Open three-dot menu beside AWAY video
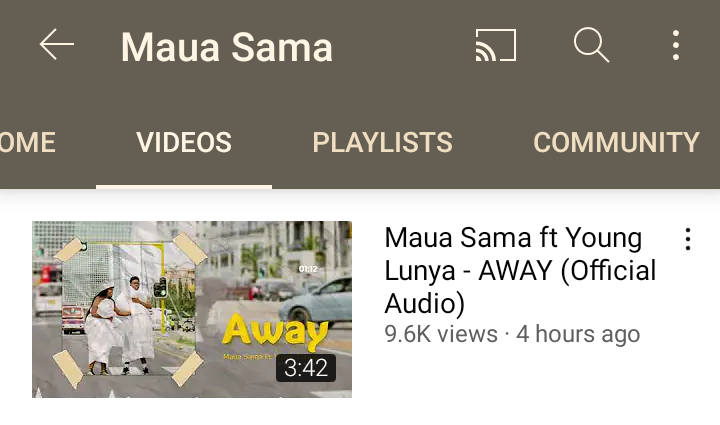Image resolution: width=720 pixels, height=425 pixels. pyautogui.click(x=687, y=239)
